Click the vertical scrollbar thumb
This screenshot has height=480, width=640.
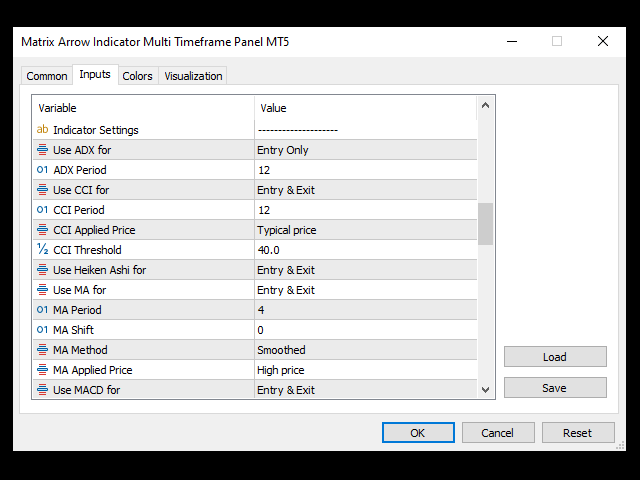[x=485, y=224]
